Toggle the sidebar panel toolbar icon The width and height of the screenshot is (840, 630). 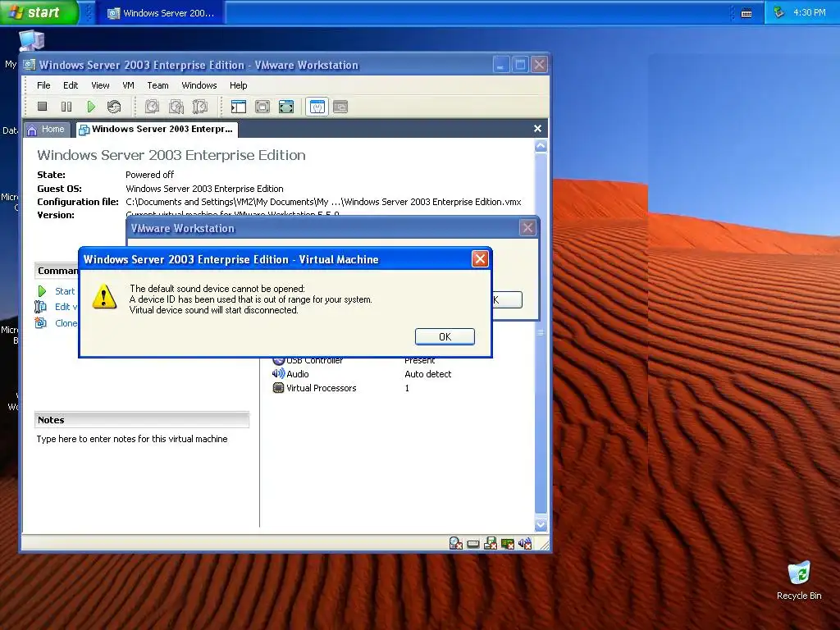pos(239,107)
